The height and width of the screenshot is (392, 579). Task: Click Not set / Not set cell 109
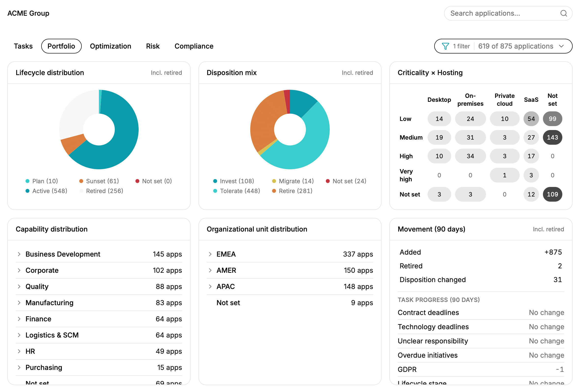coord(552,194)
